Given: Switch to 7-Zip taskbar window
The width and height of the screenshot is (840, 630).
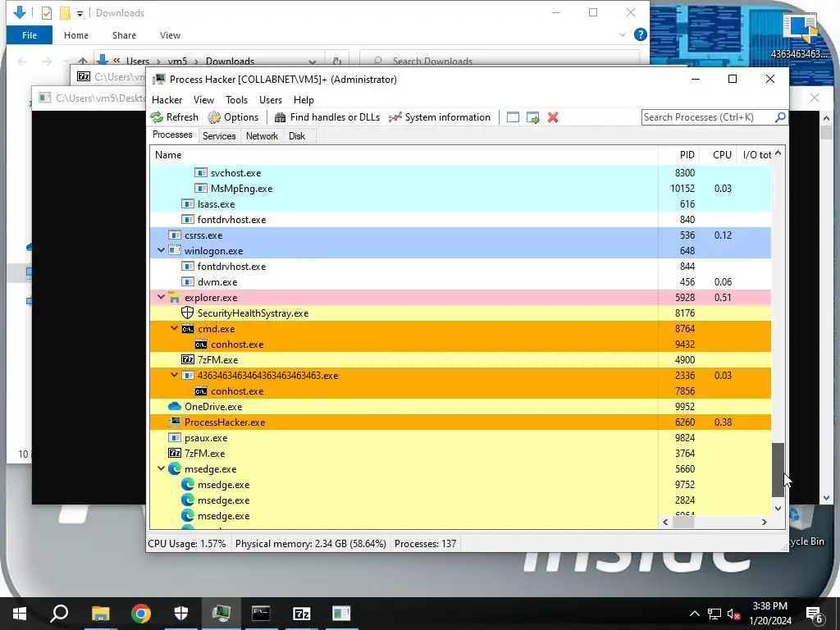Looking at the screenshot, I should pos(302,614).
